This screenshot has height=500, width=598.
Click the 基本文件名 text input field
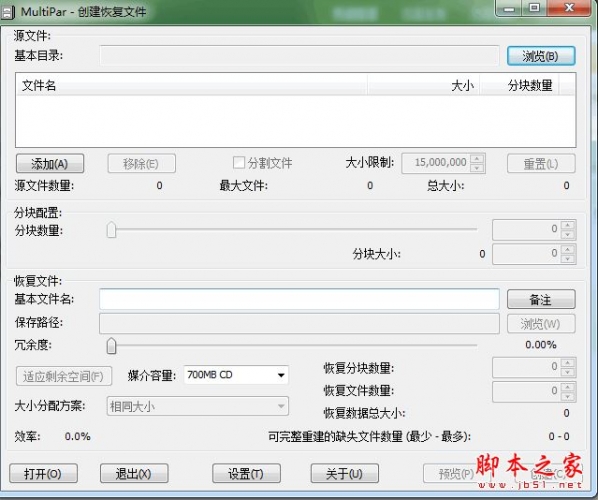(x=299, y=299)
